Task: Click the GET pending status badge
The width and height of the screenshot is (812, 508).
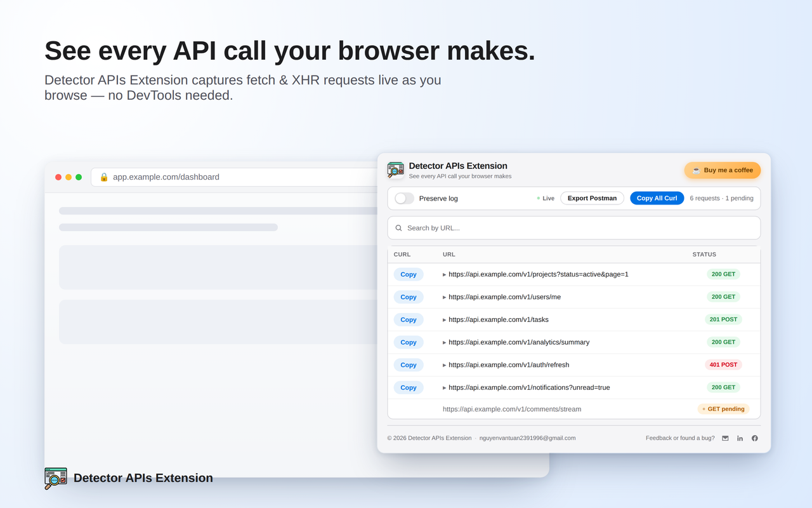Action: click(723, 409)
